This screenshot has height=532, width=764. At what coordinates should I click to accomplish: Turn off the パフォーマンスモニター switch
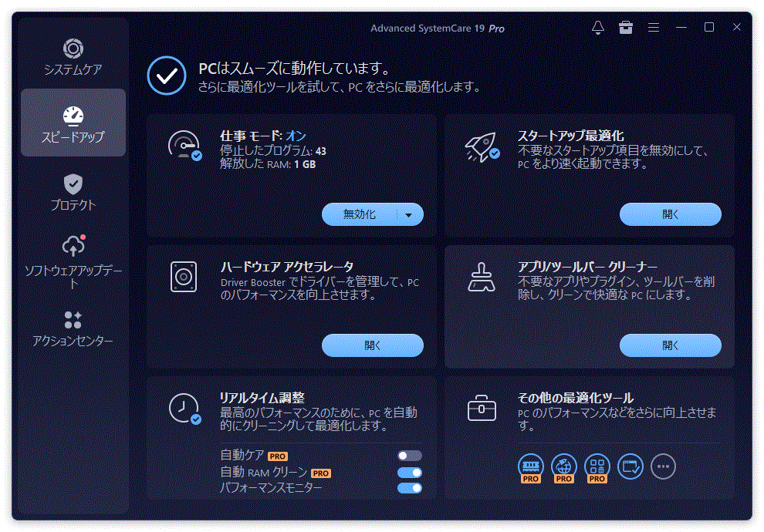point(410,488)
